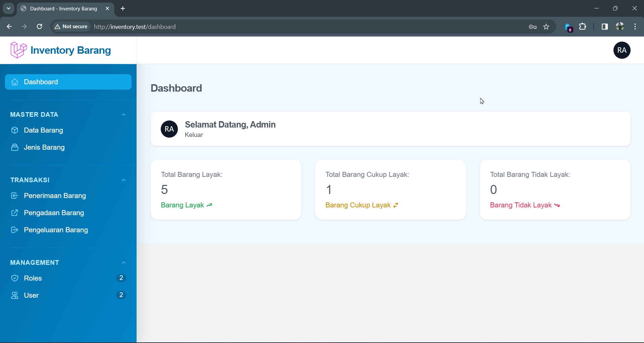The image size is (644, 343).
Task: Select the Dashboard sidebar menu item
Action: 68,82
